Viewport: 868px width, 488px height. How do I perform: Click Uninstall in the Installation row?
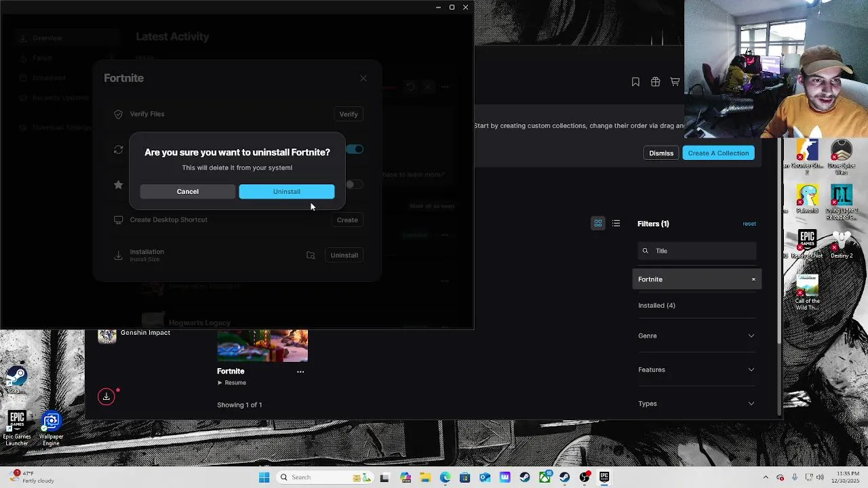[344, 255]
